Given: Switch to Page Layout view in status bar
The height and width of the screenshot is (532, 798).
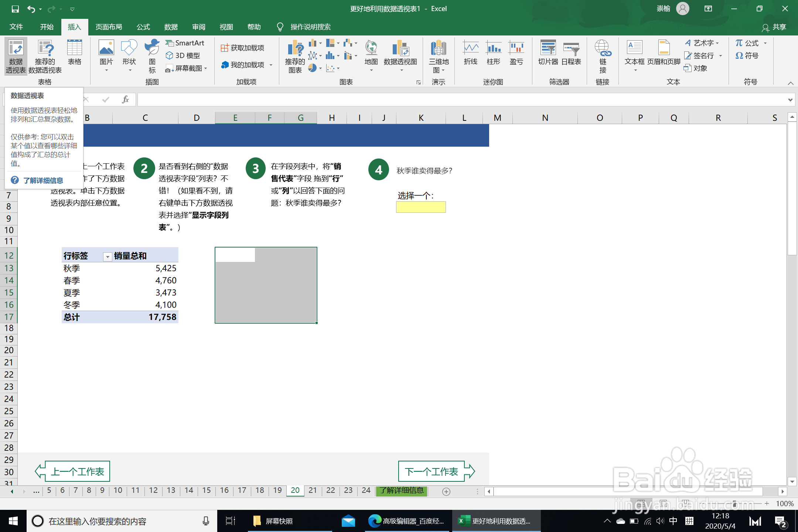Looking at the screenshot, I should 664,504.
